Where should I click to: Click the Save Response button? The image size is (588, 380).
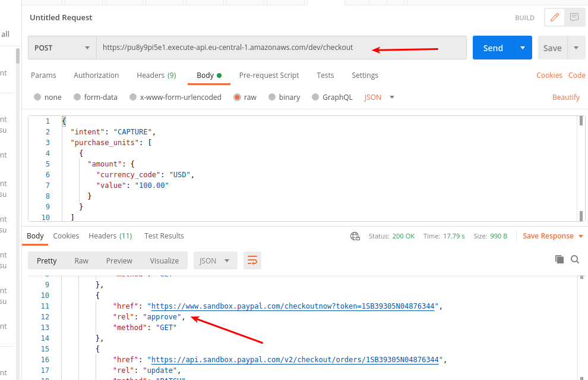click(548, 236)
